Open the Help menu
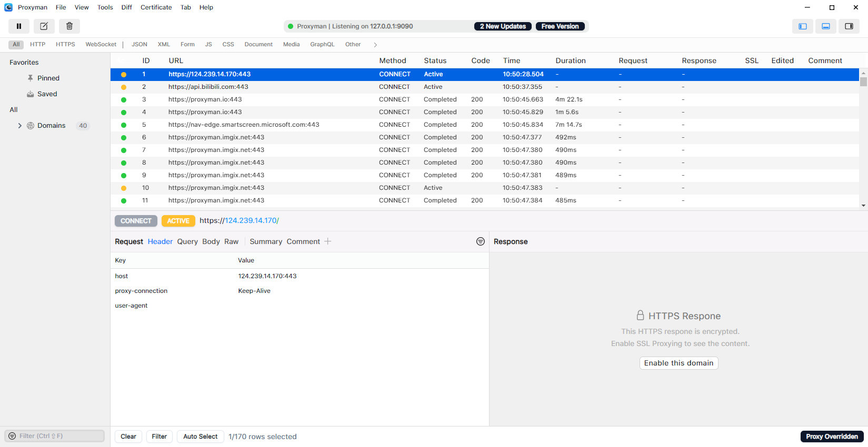The image size is (868, 447). click(x=206, y=7)
